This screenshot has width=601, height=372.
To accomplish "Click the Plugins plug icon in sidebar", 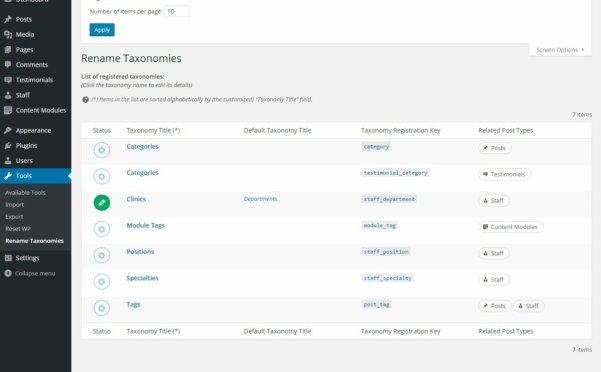I will click(8, 146).
